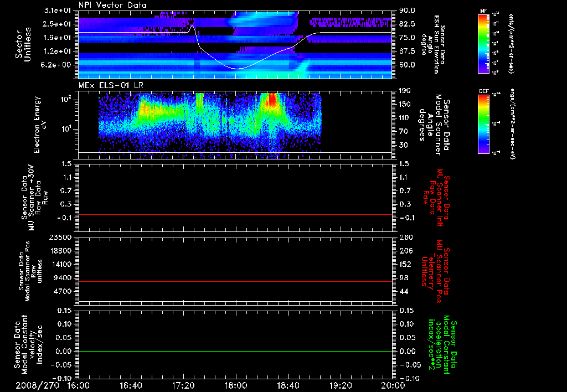Viewport: 567px width, 392px height.
Task: Click the 110 scanner angle tick label
Action: (405, 118)
